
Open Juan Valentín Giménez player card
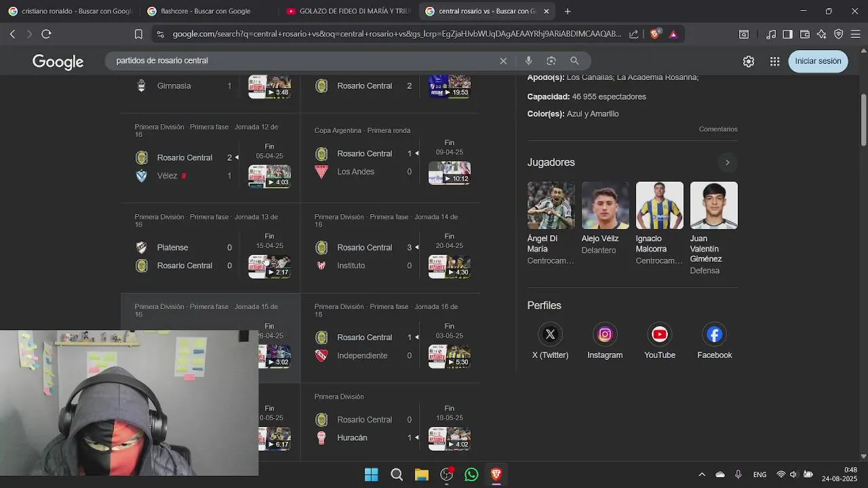click(x=713, y=228)
